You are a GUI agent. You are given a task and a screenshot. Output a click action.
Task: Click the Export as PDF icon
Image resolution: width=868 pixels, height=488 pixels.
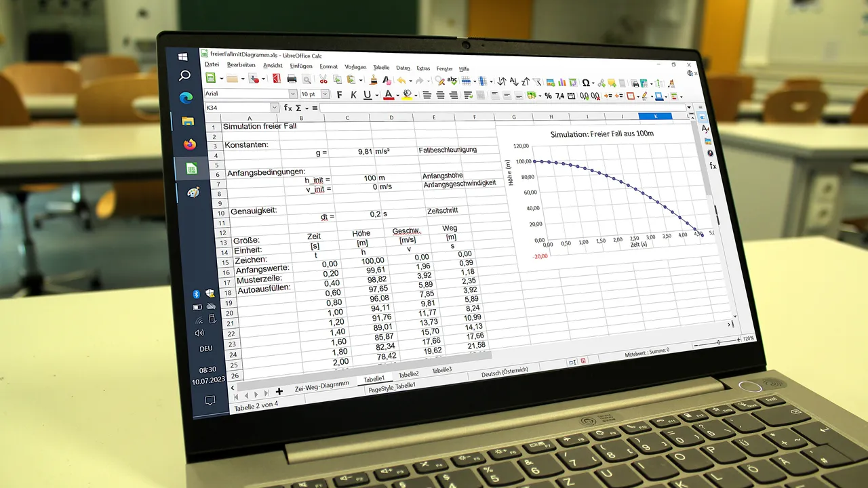pos(276,79)
